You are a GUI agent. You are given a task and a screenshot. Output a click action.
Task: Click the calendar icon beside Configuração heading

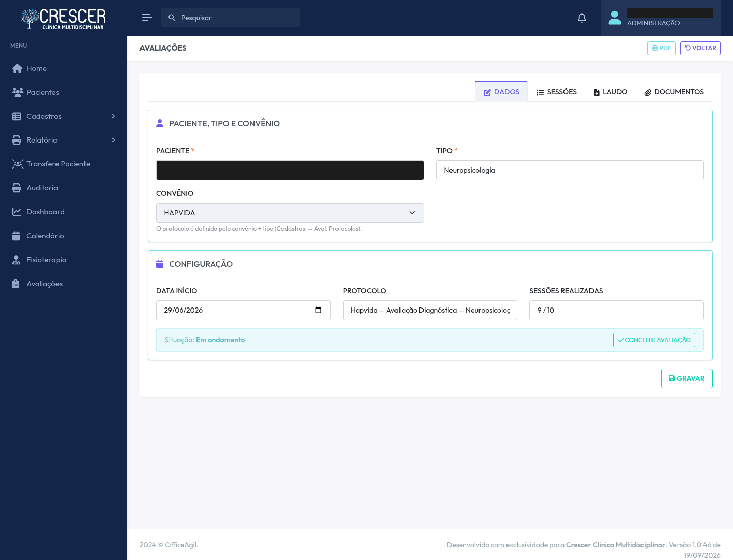[160, 264]
